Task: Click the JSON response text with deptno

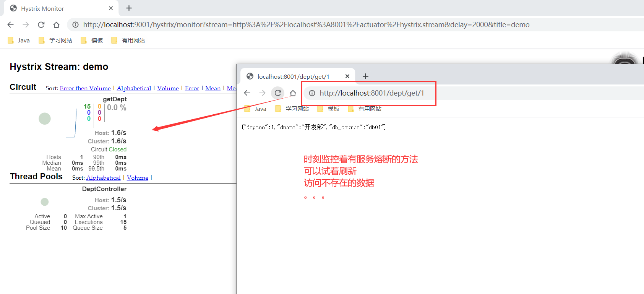Action: (x=314, y=127)
